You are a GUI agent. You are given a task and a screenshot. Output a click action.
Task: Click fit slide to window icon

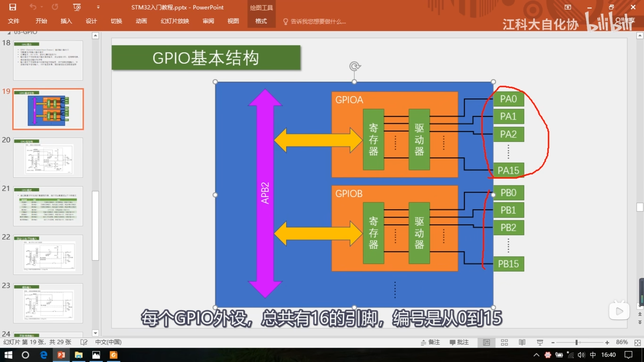point(637,342)
